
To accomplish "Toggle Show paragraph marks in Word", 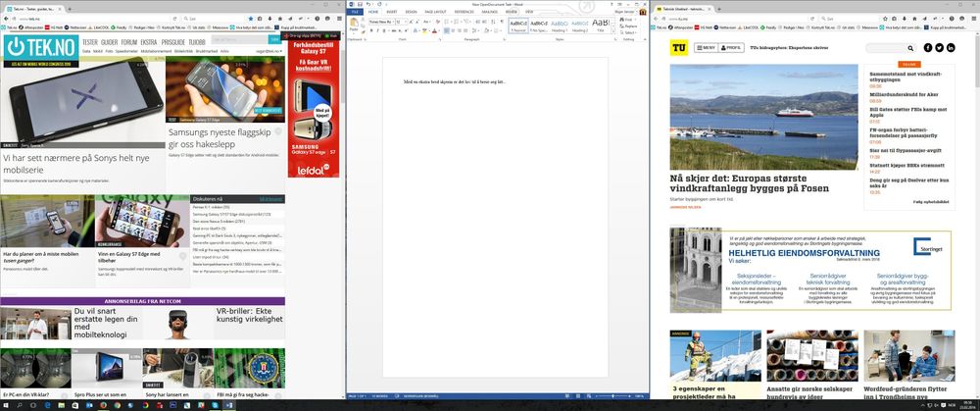I will point(502,22).
